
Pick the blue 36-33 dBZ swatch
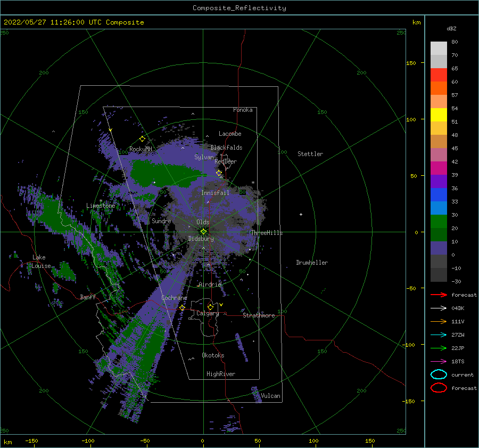click(x=439, y=195)
